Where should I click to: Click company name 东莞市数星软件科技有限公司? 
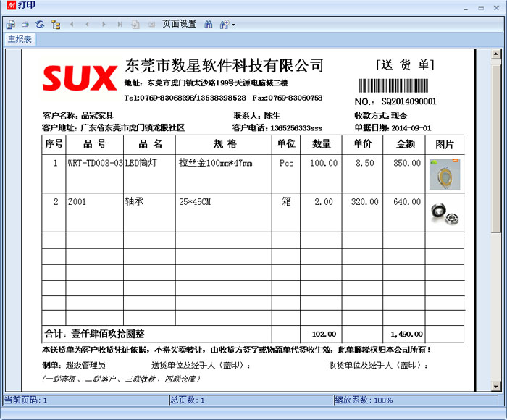point(224,66)
